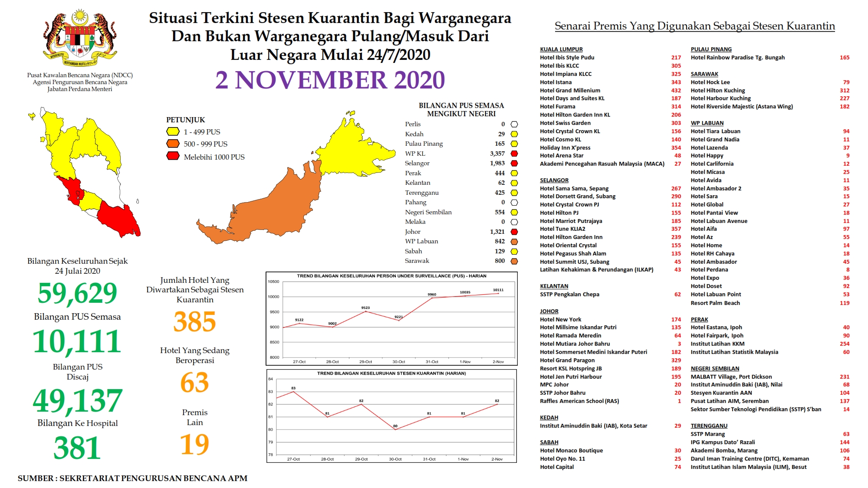Viewport: 868px width, 488px height.
Task: Click the 83 peak on quarantine station chart
Action: 293,392
